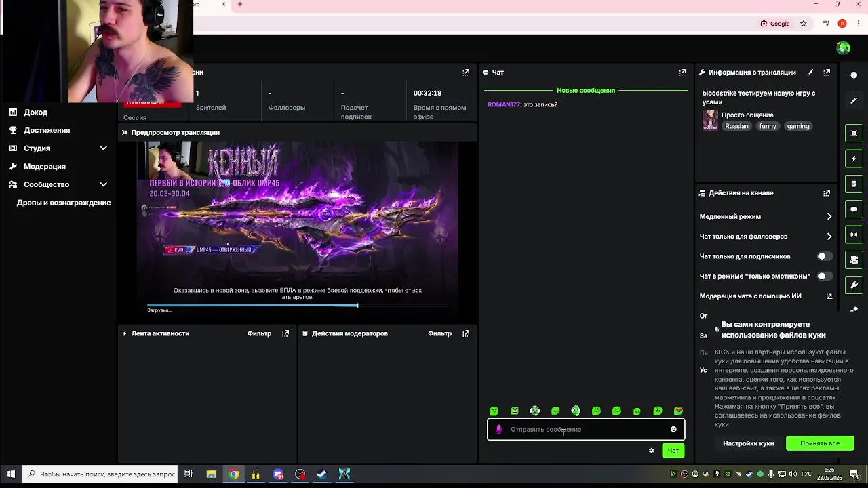Open the emoji picker in message box
868x488 pixels.
pyautogui.click(x=673, y=429)
